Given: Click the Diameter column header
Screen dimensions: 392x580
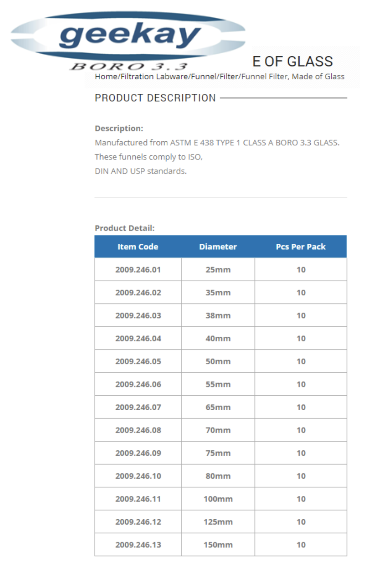Looking at the screenshot, I should coord(218,247).
